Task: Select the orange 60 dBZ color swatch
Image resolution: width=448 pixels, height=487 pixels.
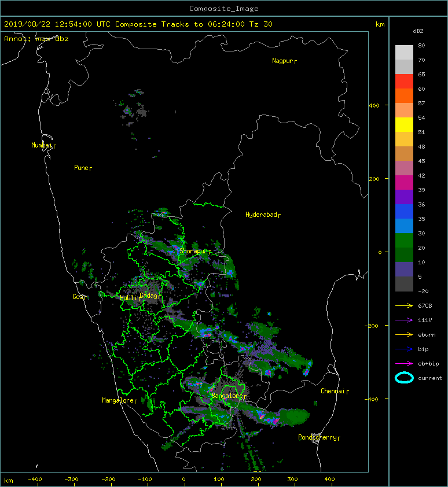Action: (x=404, y=96)
